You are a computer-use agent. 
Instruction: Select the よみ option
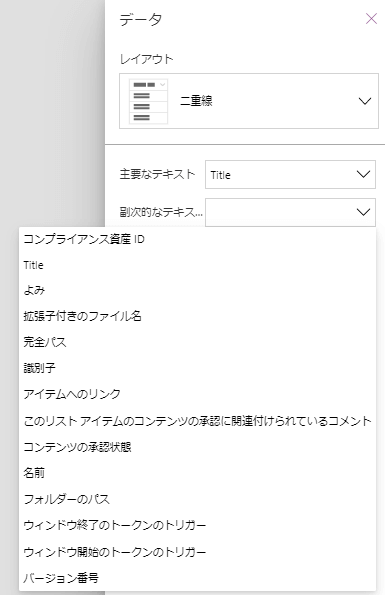(x=197, y=291)
